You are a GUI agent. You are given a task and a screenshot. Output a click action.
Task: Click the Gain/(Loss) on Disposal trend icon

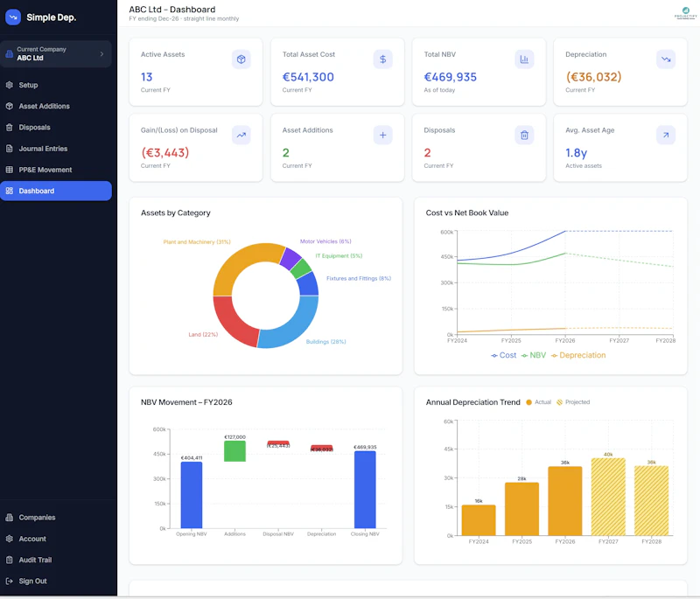(241, 136)
